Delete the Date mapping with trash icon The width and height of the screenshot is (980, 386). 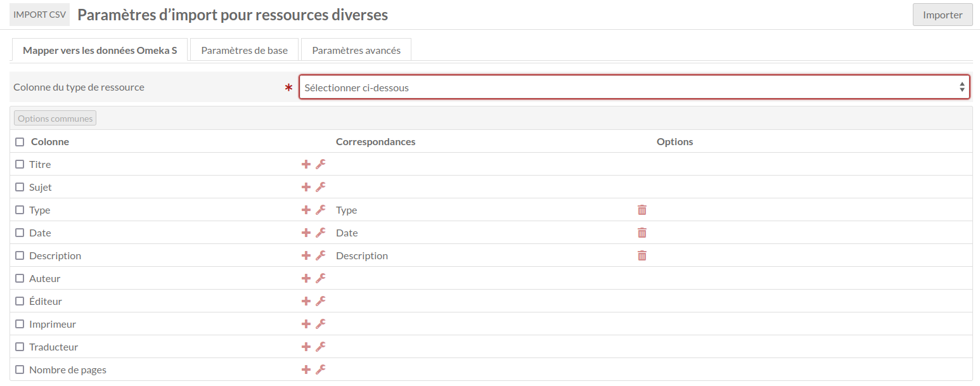[x=642, y=233]
